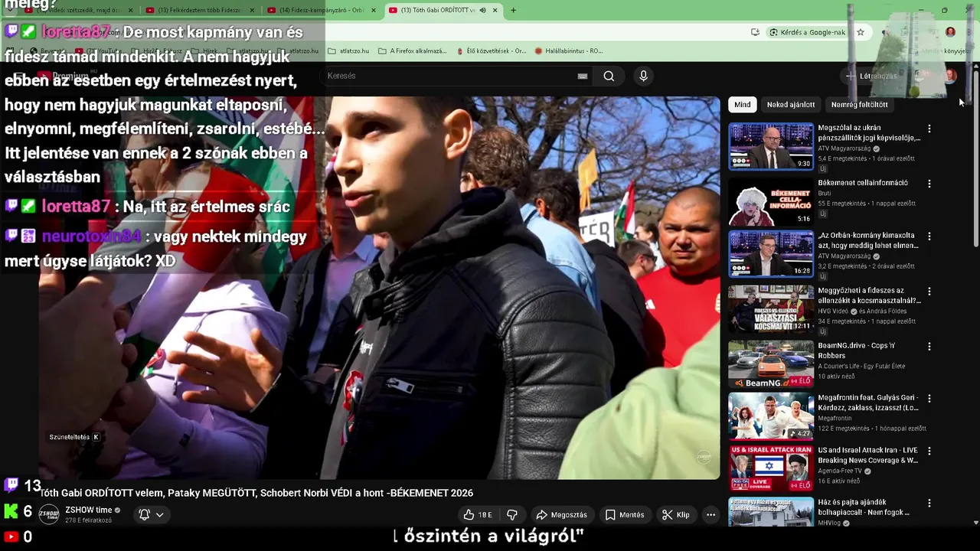
Task: Open ZSHOW time channel avatar
Action: click(49, 515)
